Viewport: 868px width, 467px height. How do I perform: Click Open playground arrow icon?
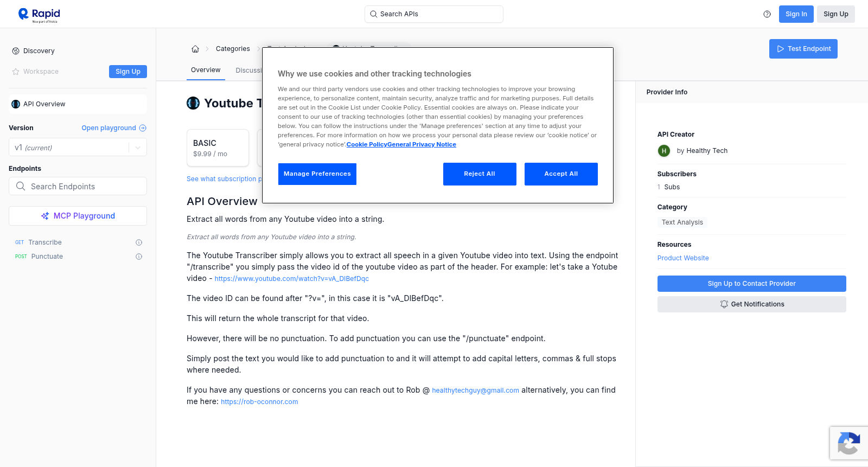(x=143, y=128)
